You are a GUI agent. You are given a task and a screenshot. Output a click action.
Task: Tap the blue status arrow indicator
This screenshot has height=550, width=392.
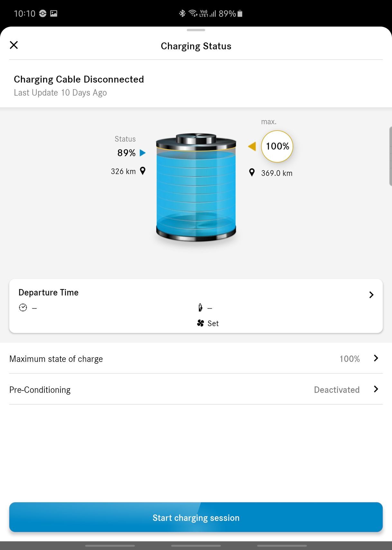[143, 153]
